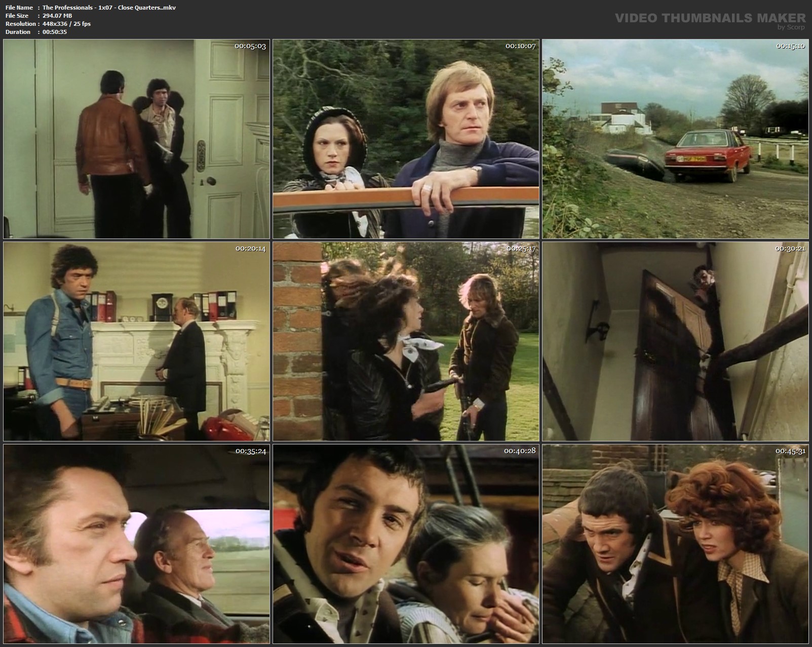The width and height of the screenshot is (812, 647).
Task: Click the timestamp '00:25:17'
Action: [x=520, y=249]
